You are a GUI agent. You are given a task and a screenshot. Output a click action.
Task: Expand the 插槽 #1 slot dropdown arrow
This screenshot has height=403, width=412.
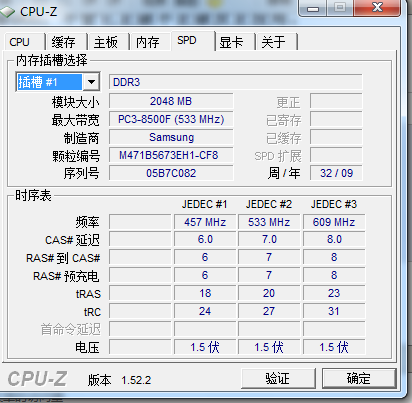[x=91, y=82]
